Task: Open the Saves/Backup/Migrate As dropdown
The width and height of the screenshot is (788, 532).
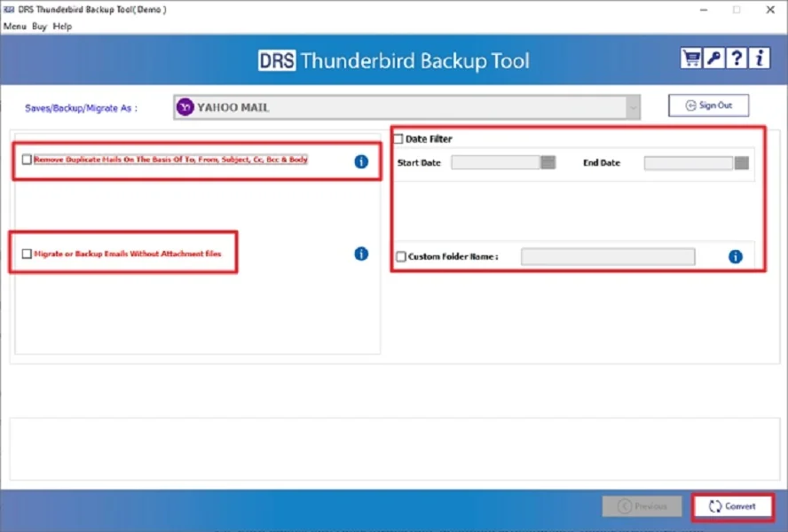Action: tap(632, 106)
